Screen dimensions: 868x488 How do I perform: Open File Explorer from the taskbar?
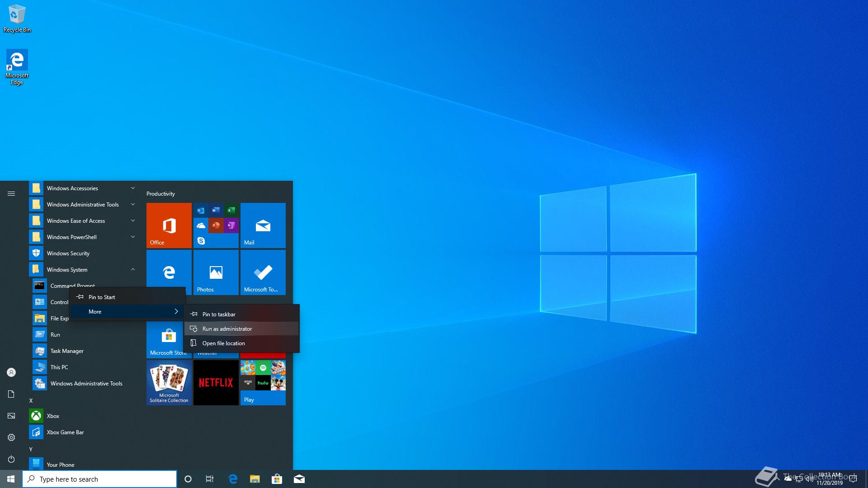click(255, 479)
